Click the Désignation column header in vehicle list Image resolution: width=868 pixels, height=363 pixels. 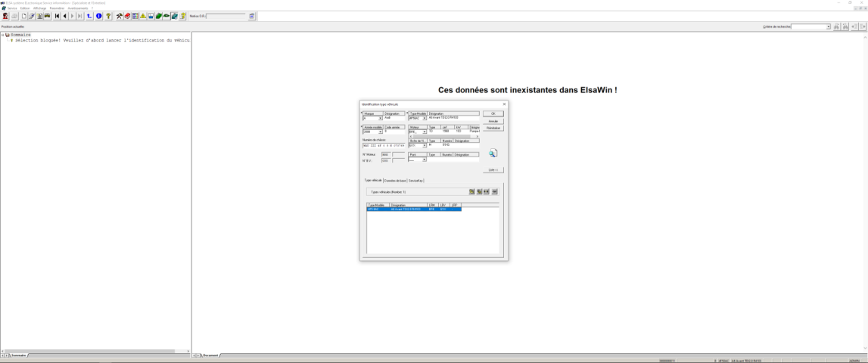pyautogui.click(x=409, y=205)
